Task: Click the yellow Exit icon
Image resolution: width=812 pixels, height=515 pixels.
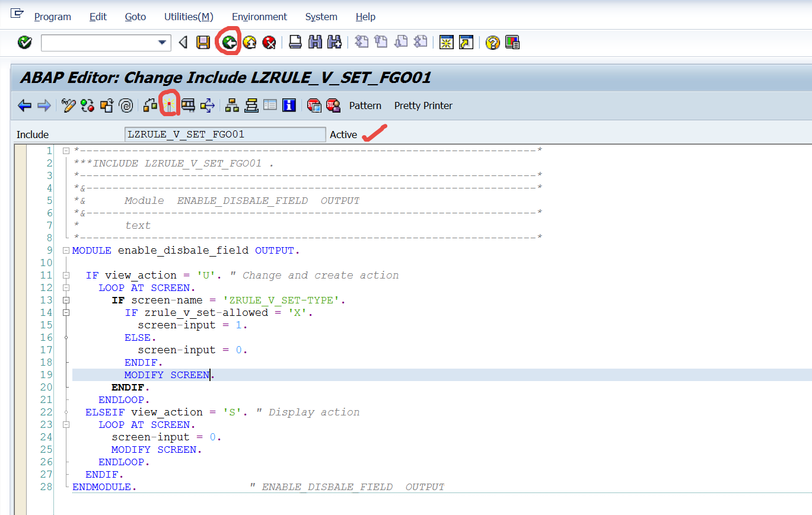Action: [250, 43]
